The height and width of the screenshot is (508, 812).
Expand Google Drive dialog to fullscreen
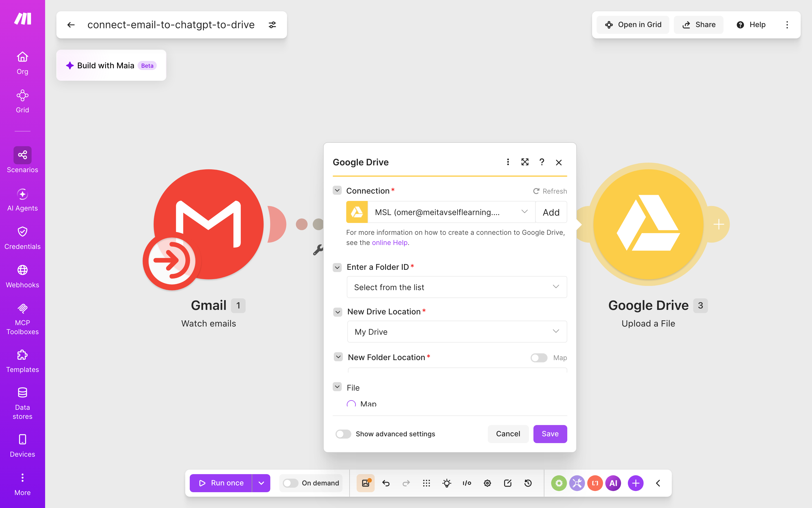click(x=525, y=162)
